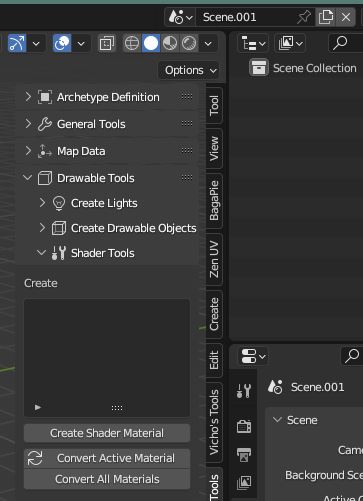Click the Scene Collection archive icon
Viewport: 363px width, 501px height.
point(259,68)
